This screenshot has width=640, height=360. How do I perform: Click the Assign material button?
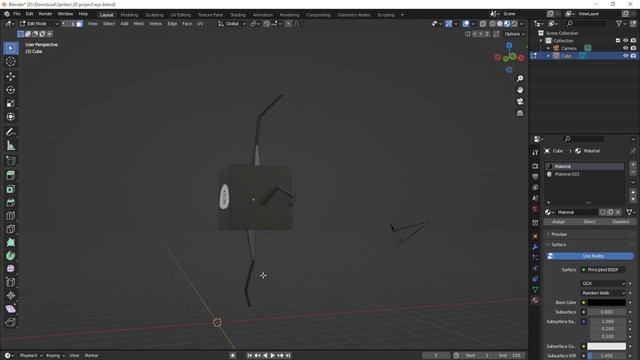(558, 222)
